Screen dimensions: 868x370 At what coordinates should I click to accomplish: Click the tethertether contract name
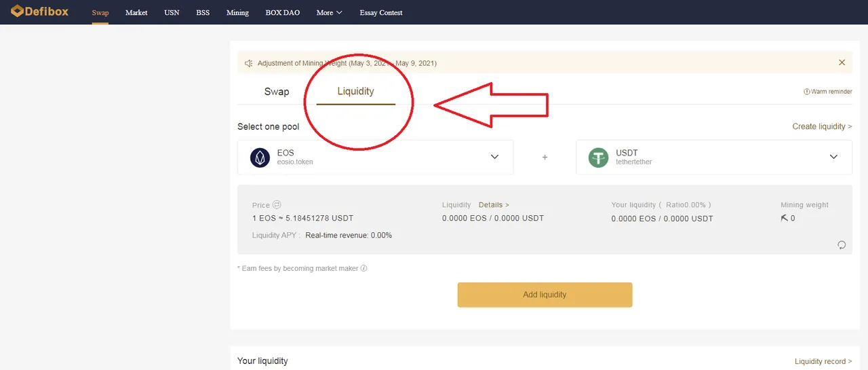click(x=634, y=162)
